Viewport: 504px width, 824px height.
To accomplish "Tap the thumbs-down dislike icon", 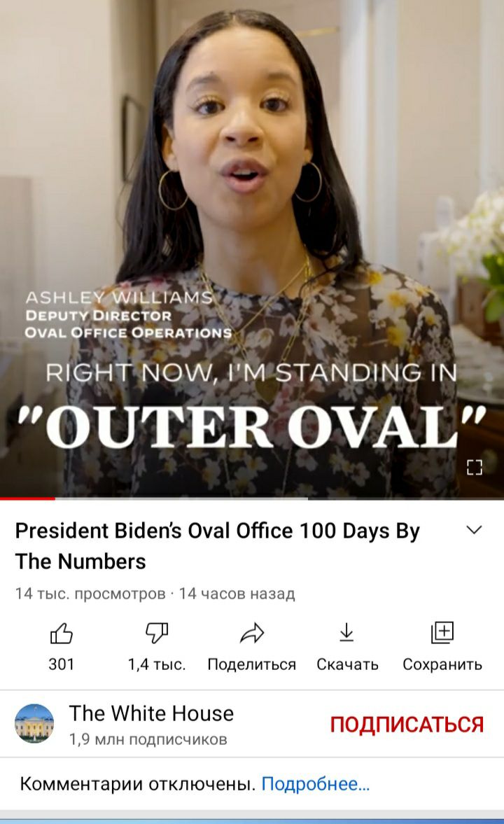I will click(x=157, y=634).
